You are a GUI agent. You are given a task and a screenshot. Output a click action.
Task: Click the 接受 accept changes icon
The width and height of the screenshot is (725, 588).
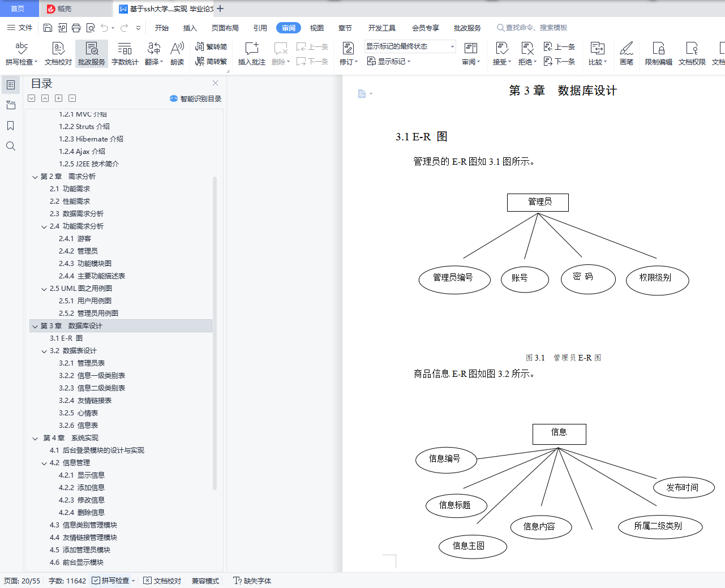click(501, 49)
